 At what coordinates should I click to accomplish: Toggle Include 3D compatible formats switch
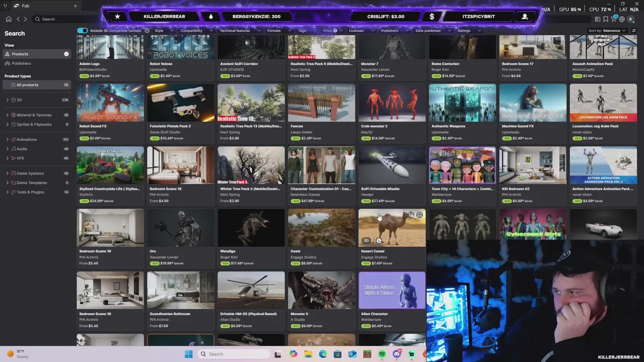[x=82, y=31]
